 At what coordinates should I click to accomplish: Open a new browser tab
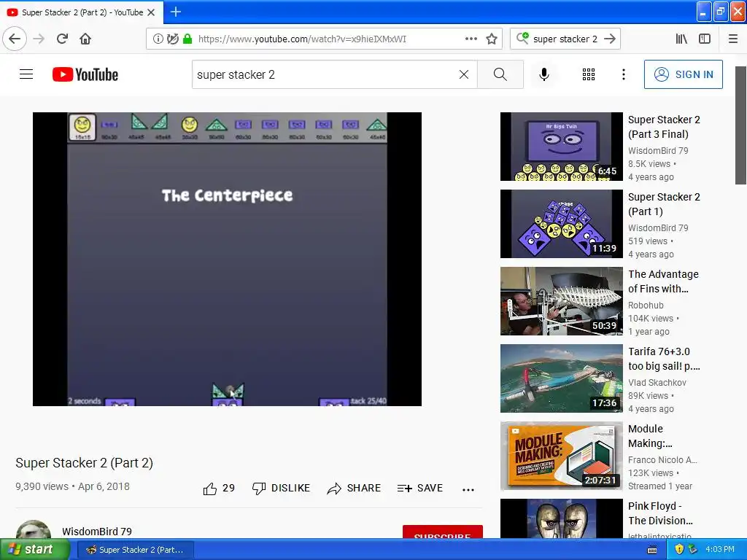point(175,12)
